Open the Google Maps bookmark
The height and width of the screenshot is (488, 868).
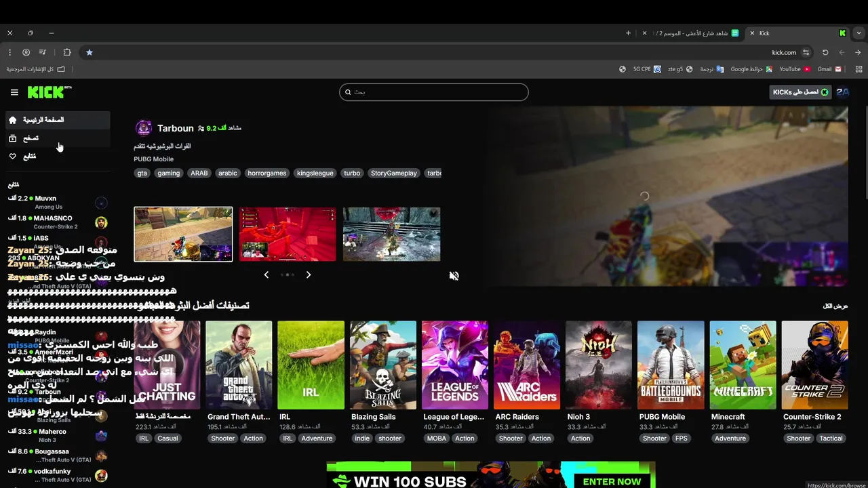click(751, 69)
